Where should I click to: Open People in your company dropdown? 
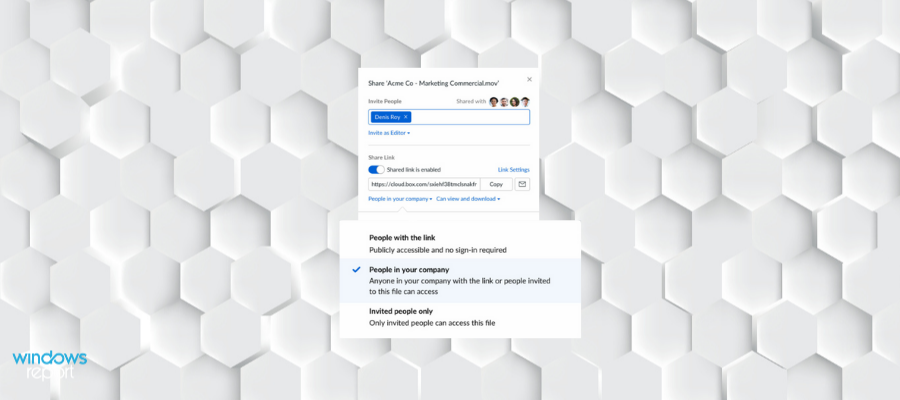pos(400,199)
